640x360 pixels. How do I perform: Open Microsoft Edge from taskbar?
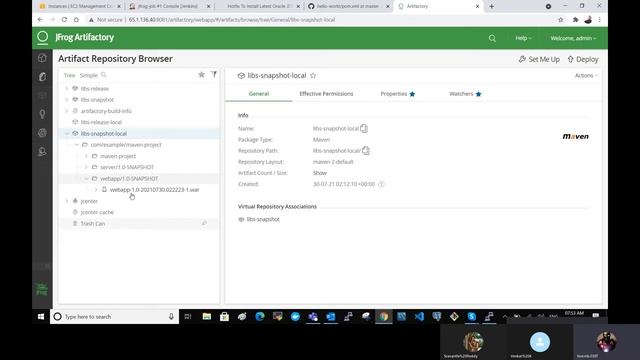[260, 317]
